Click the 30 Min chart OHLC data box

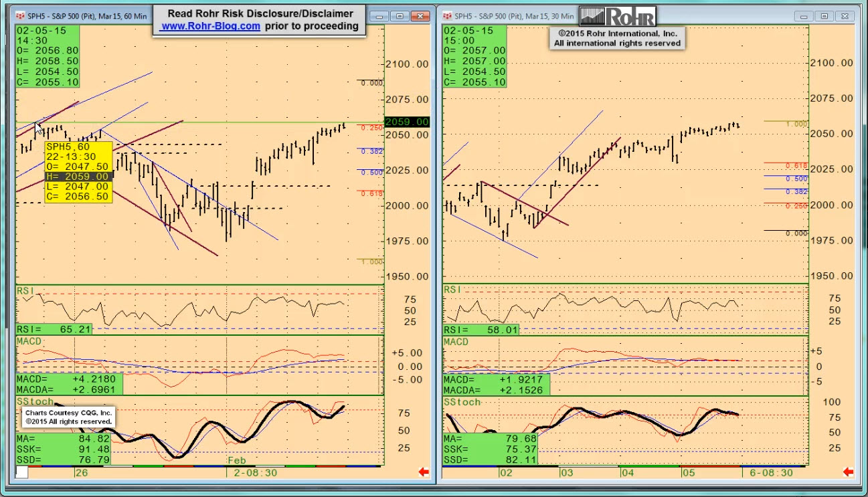474,56
